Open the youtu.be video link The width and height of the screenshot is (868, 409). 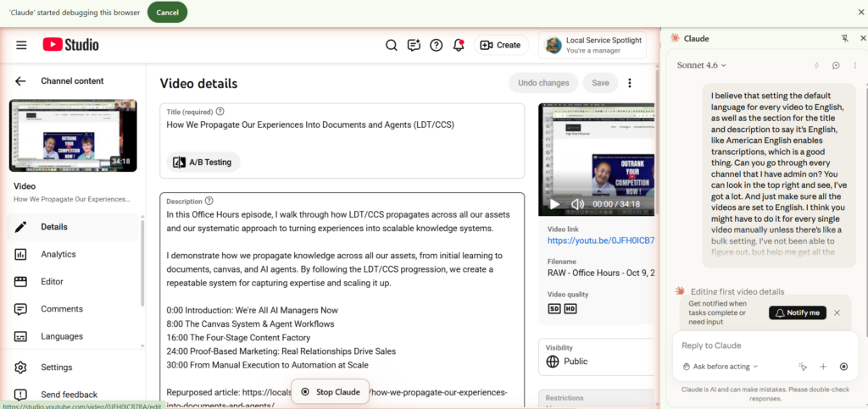601,241
